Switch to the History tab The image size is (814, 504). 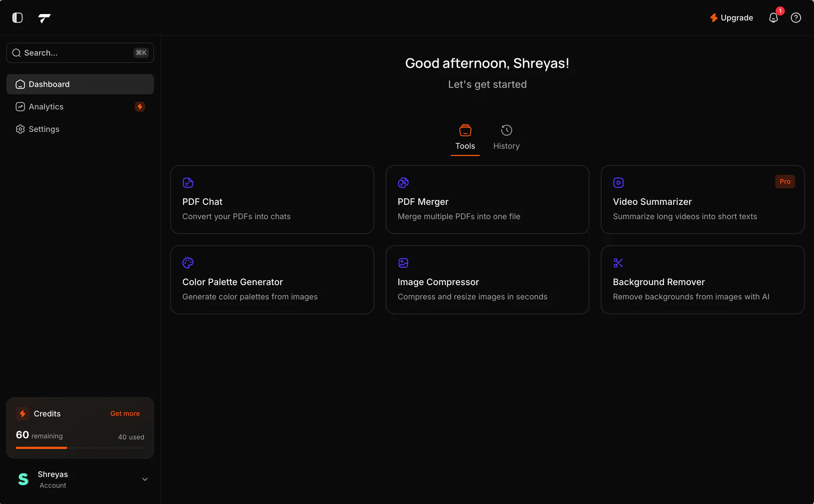pos(506,138)
